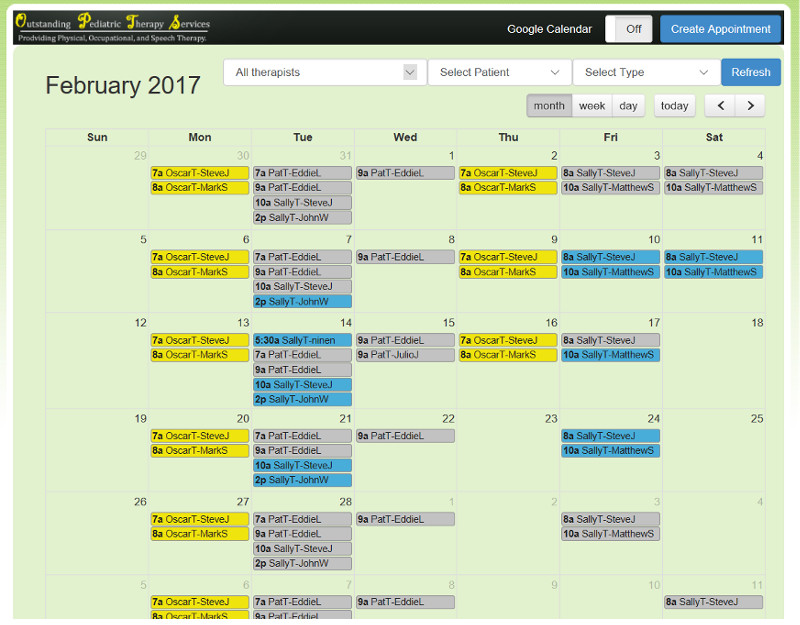800x625 pixels.
Task: Switch to the day view
Action: (x=627, y=105)
